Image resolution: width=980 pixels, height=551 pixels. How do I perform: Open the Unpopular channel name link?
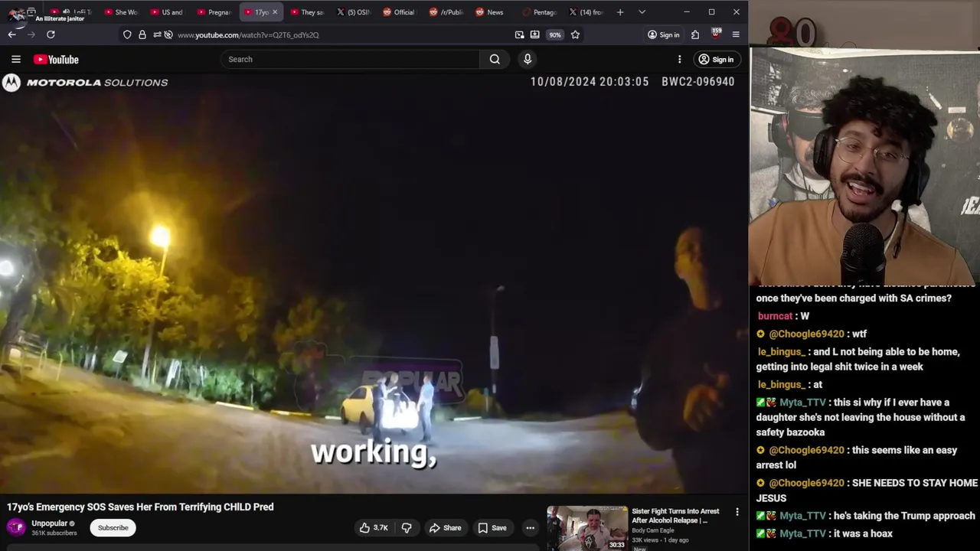click(50, 523)
